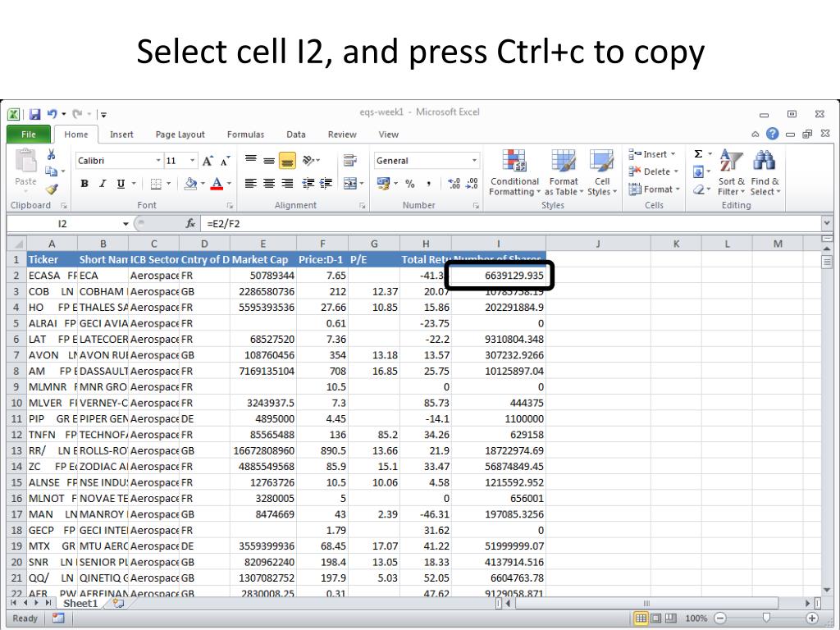The image size is (840, 630).
Task: Click the Font Color red A icon
Action: point(217,184)
